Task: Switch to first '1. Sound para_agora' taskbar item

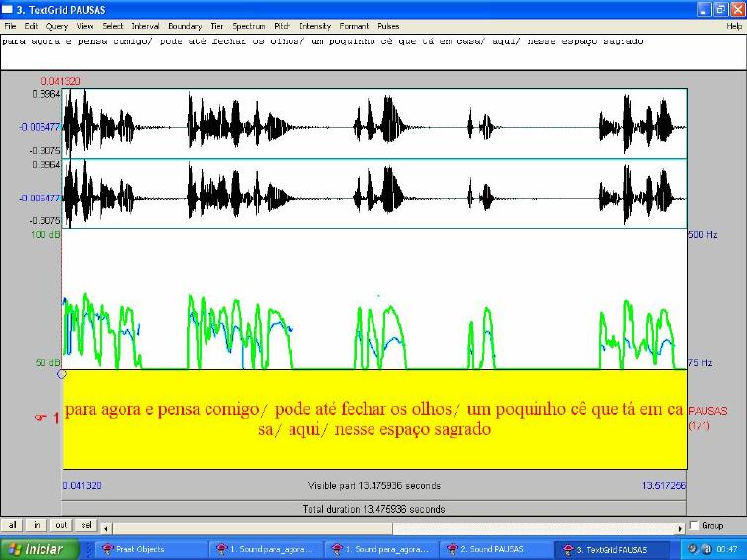Action: 266,549
